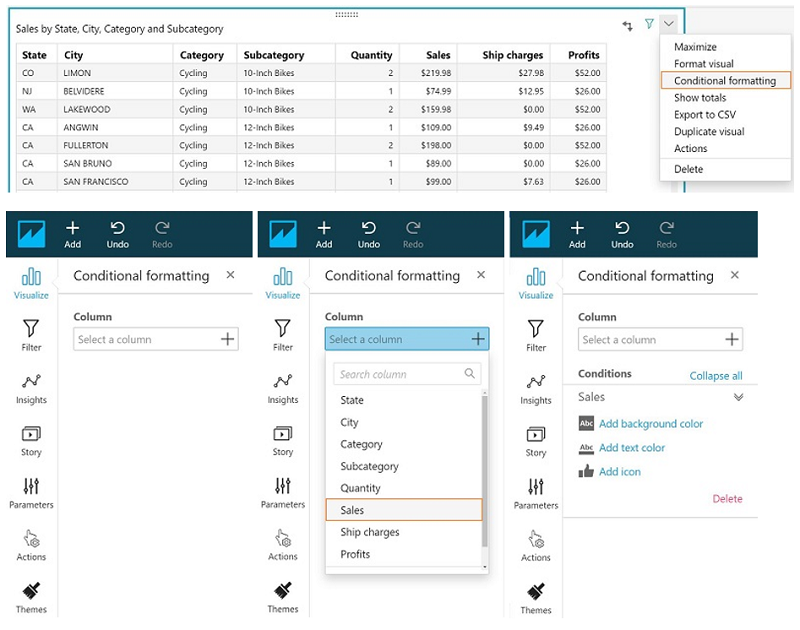Open Insights in the sidebar beside the empty column panel
Viewport: 800px width, 630px height.
[x=31, y=389]
